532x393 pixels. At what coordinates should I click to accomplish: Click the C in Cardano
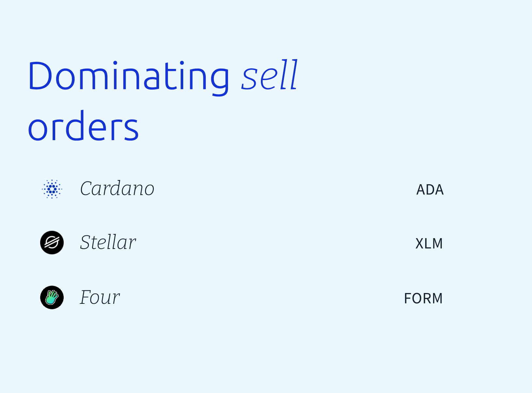click(x=87, y=189)
